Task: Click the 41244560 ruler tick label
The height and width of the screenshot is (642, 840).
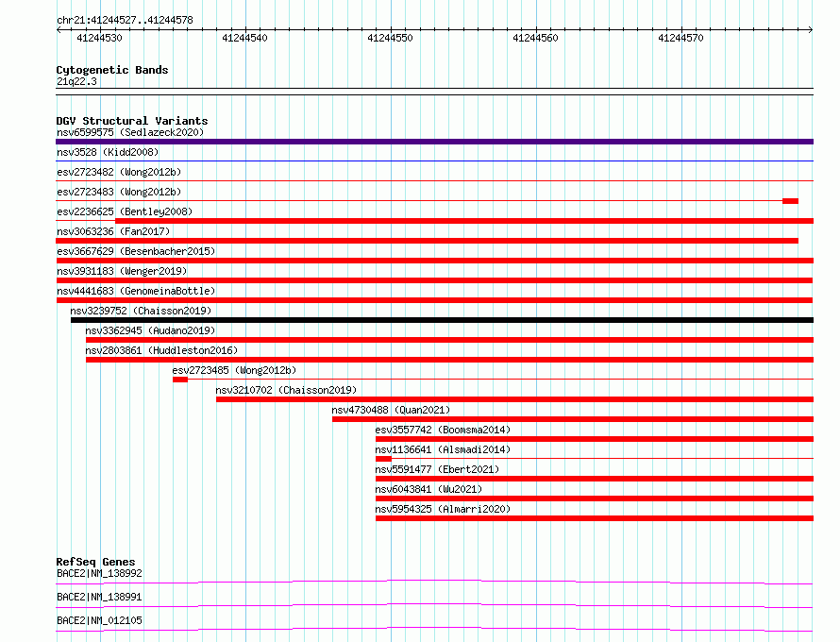Action: tap(535, 38)
